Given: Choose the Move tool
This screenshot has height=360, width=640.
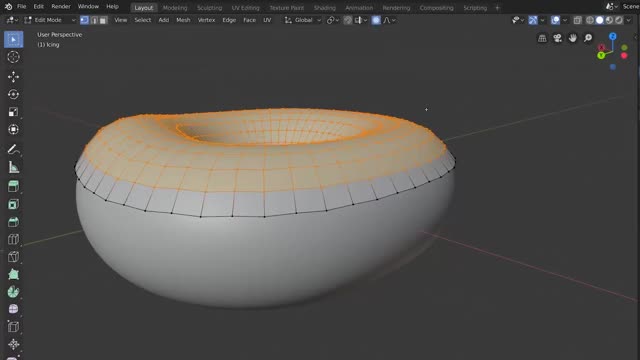Looking at the screenshot, I should 13,77.
